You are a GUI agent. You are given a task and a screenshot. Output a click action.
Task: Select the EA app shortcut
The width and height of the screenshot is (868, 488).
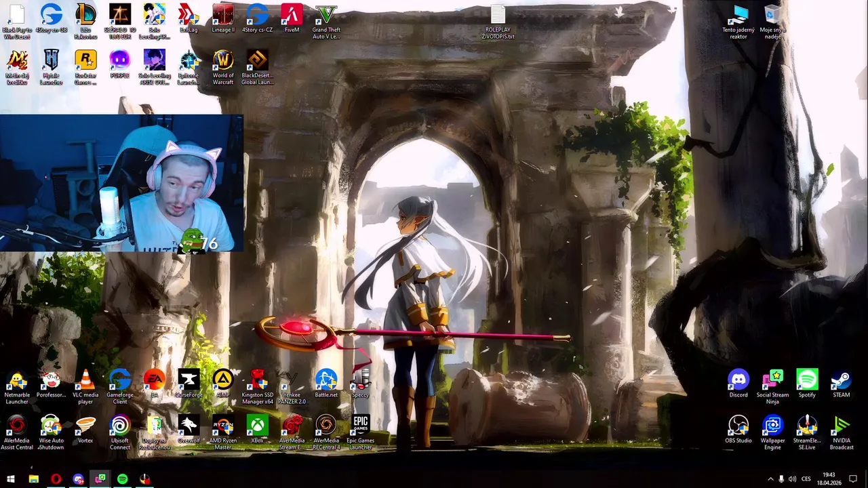pos(154,384)
